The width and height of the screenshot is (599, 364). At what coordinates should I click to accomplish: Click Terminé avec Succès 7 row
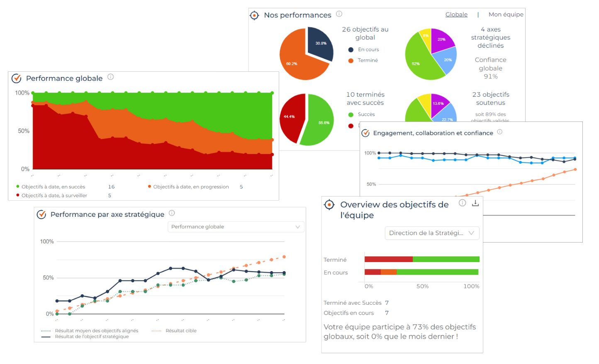tap(356, 303)
